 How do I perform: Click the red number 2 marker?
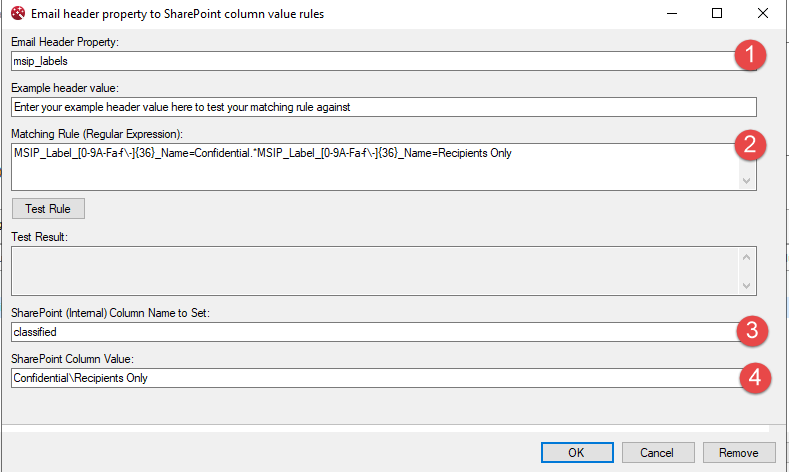[x=750, y=145]
